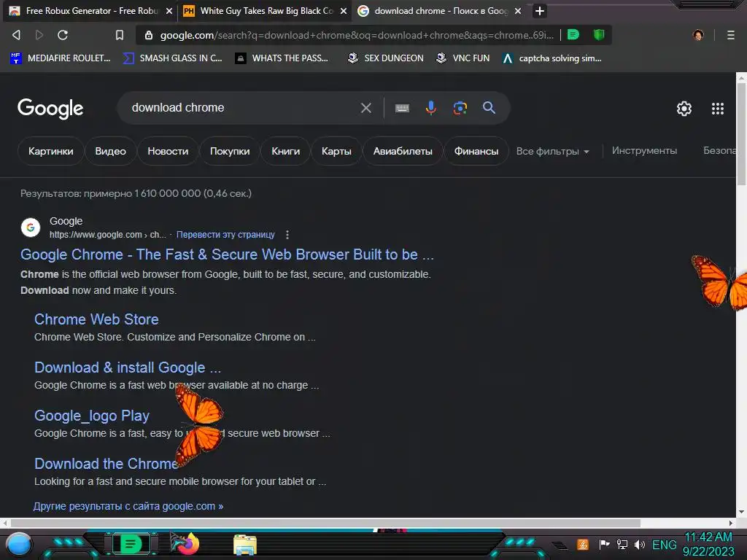This screenshot has width=747, height=560.
Task: Open the Инструменты search tools
Action: [644, 150]
